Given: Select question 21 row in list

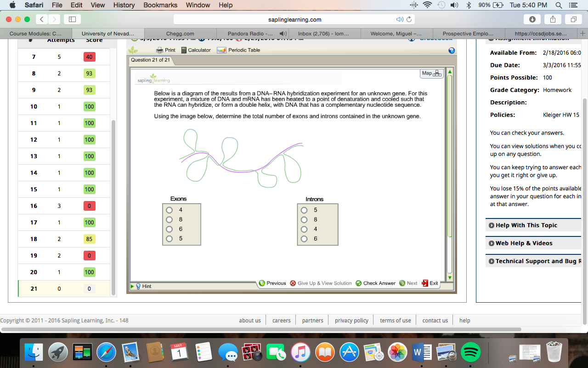Looking at the screenshot, I should (64, 289).
